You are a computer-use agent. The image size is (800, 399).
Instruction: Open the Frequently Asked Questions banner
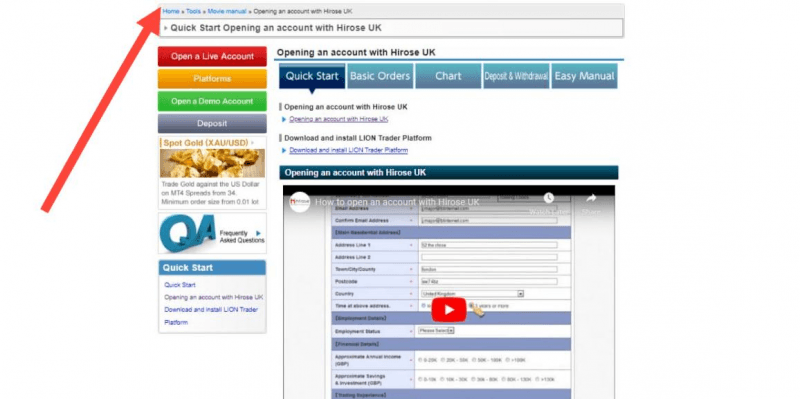[212, 233]
